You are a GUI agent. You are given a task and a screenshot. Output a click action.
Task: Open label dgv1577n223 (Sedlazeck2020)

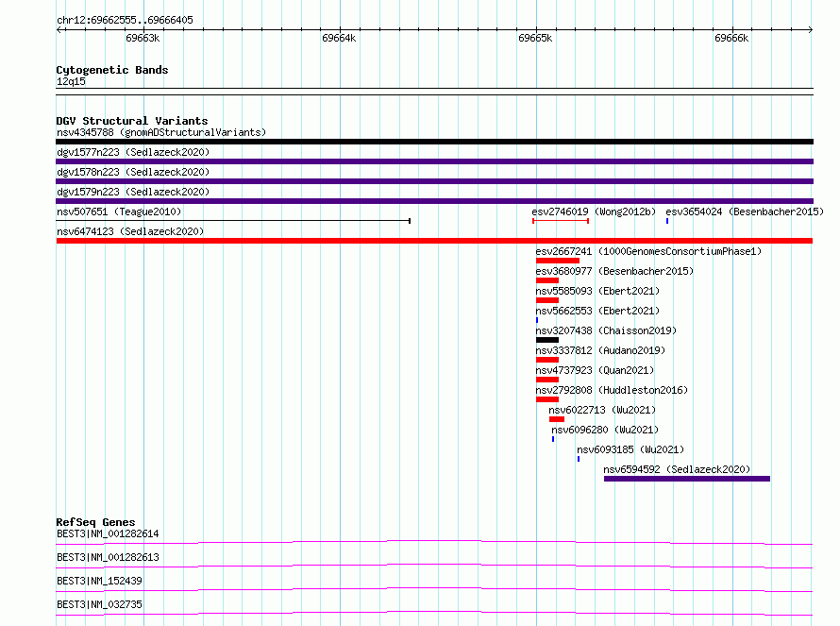[133, 152]
